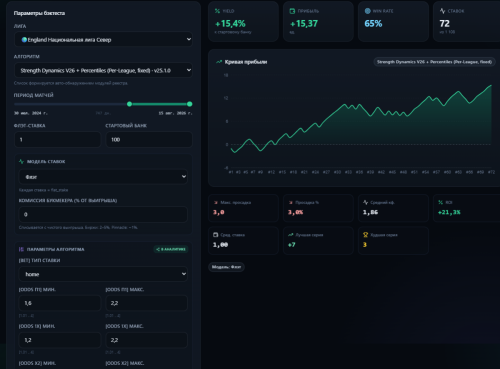Click the Параметры бэктеста heading

point(39,13)
